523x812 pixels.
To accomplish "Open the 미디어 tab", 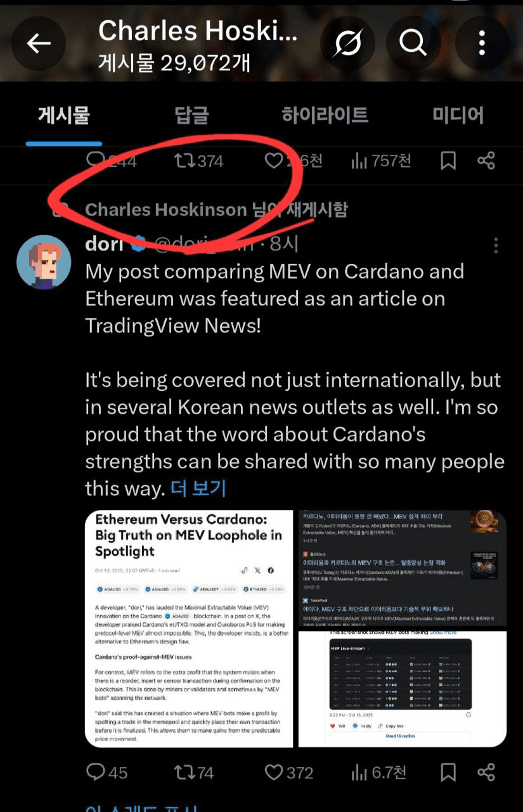I will (x=458, y=115).
